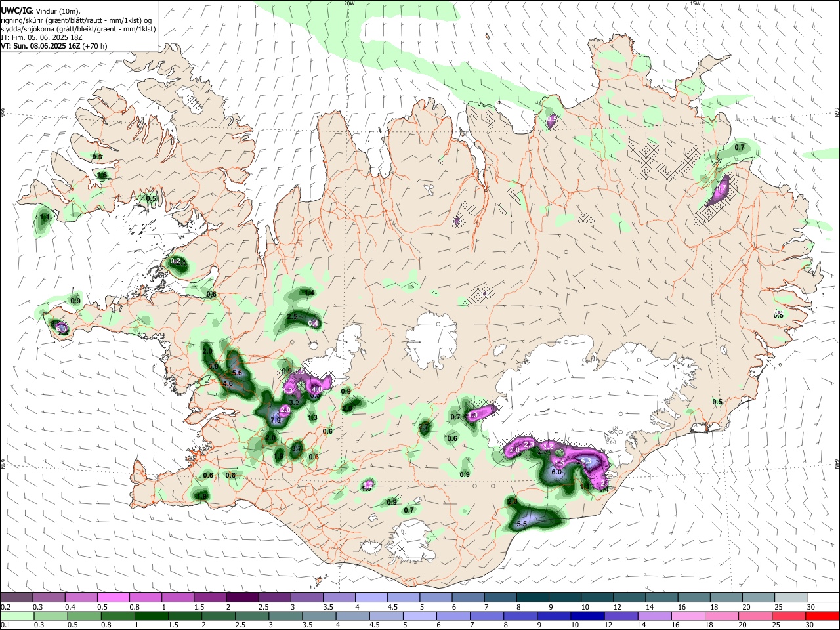Click light grey top swatch between 25 and 30
Image resolution: width=840 pixels, height=630 pixels.
click(791, 597)
